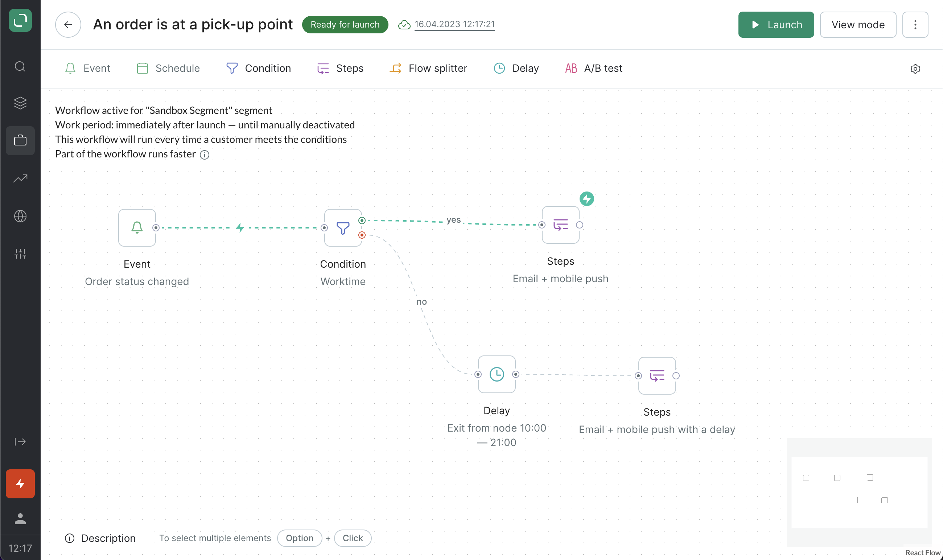This screenshot has width=943, height=560.
Task: Open search from the sidebar magnifier icon
Action: [x=20, y=66]
